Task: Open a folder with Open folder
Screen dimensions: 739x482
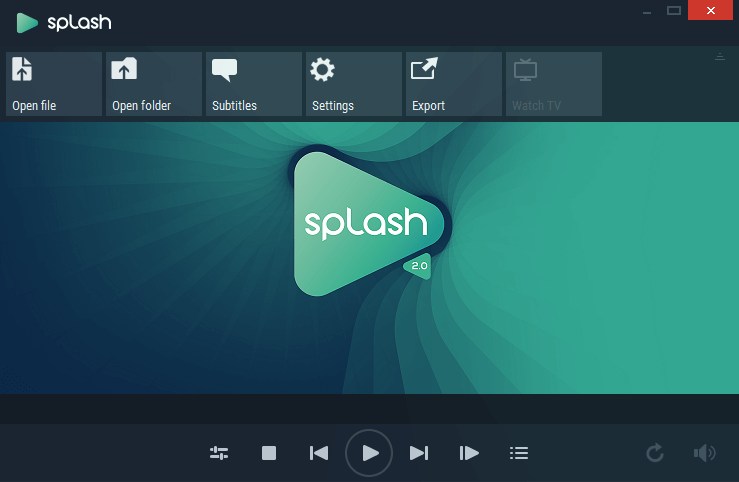Action: tap(154, 84)
